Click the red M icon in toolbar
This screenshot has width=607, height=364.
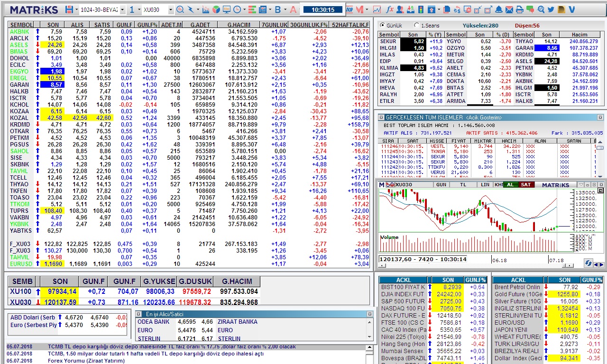[x=359, y=9]
